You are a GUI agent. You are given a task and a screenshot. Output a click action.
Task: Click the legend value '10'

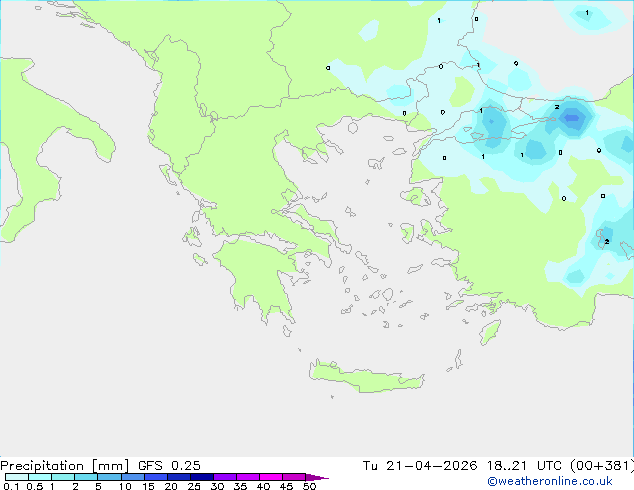(x=125, y=486)
